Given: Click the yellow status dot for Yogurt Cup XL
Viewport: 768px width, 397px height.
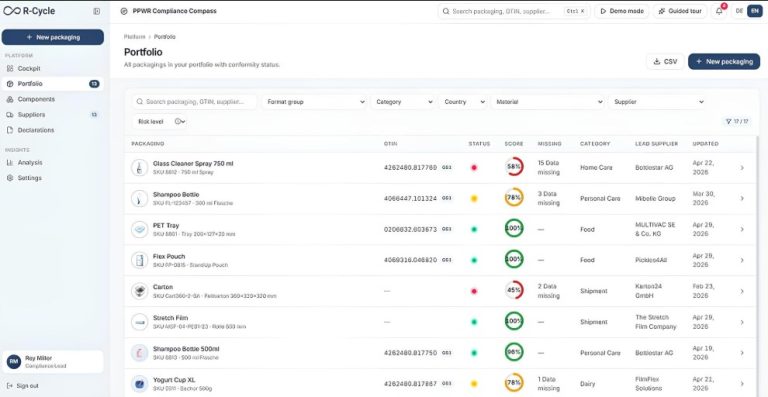Looking at the screenshot, I should point(474,384).
